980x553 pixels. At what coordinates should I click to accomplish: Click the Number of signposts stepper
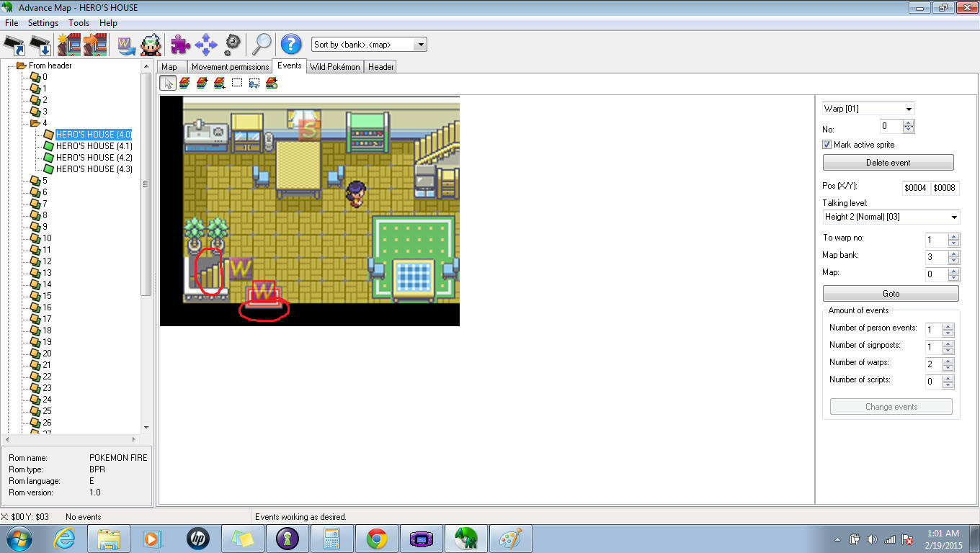pyautogui.click(x=948, y=347)
